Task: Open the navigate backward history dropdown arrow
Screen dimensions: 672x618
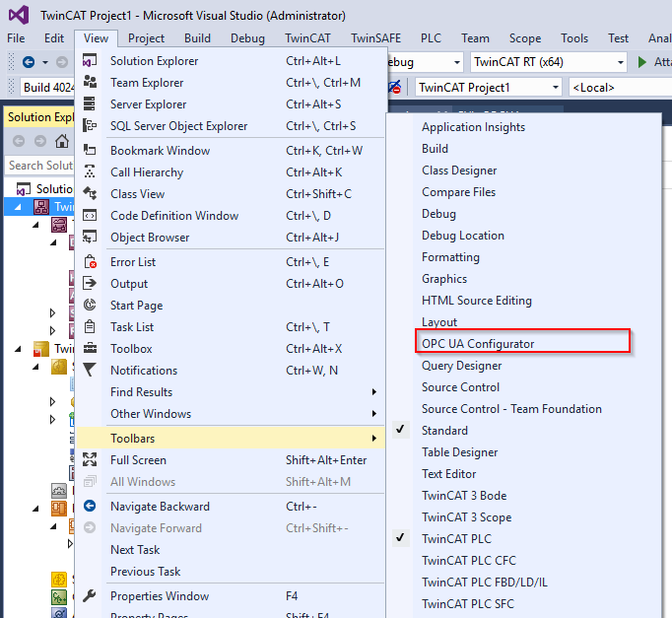Action: (x=45, y=62)
